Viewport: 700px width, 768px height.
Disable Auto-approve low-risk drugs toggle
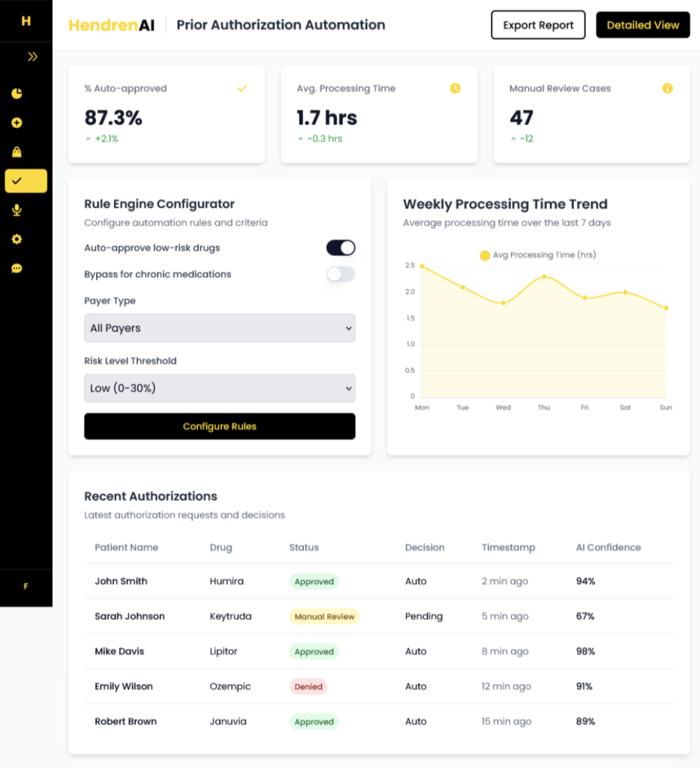click(x=340, y=248)
